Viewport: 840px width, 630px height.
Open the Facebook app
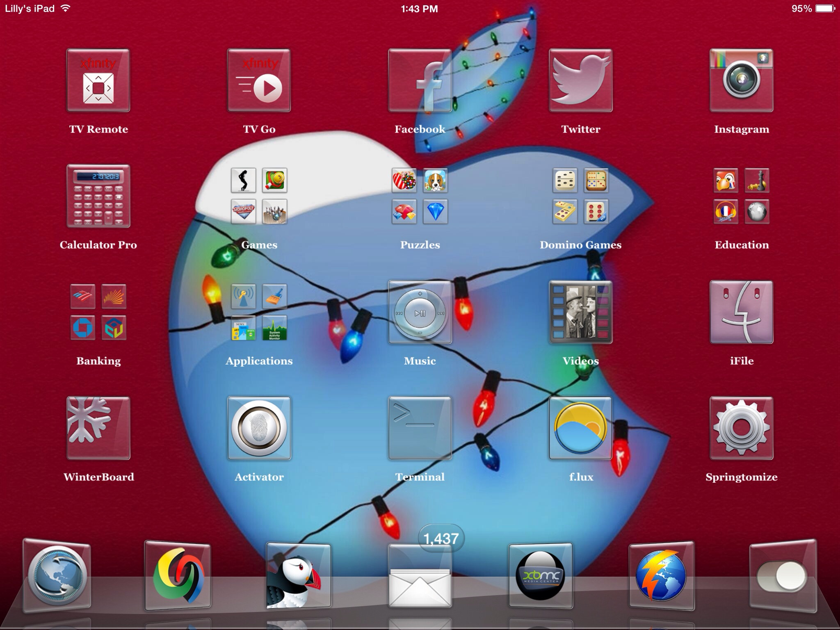tap(420, 80)
